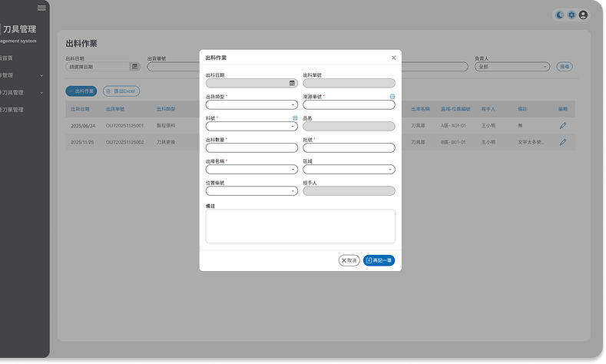The image size is (606, 364).
Task: Toggle dark mode with the moon icon
Action: [x=560, y=15]
